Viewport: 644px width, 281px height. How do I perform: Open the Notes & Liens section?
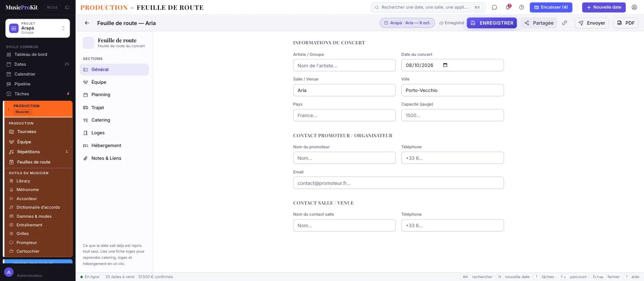(114, 158)
